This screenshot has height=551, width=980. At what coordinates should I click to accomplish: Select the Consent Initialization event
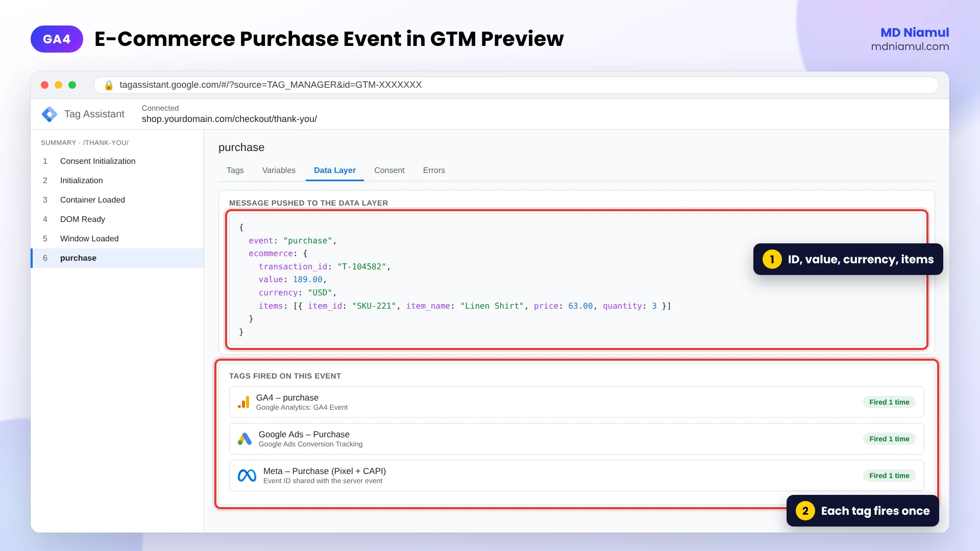tap(117, 161)
